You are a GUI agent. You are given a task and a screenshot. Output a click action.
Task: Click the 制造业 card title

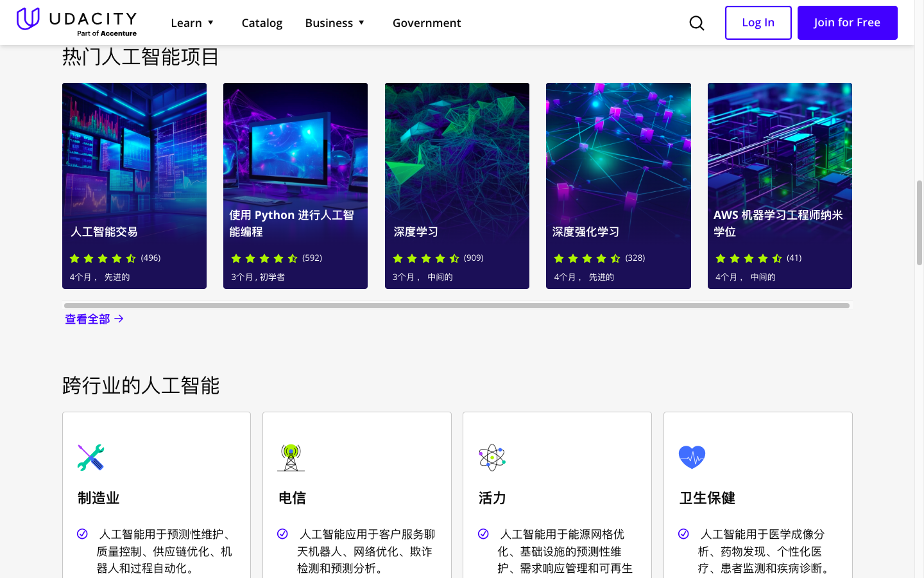(98, 498)
